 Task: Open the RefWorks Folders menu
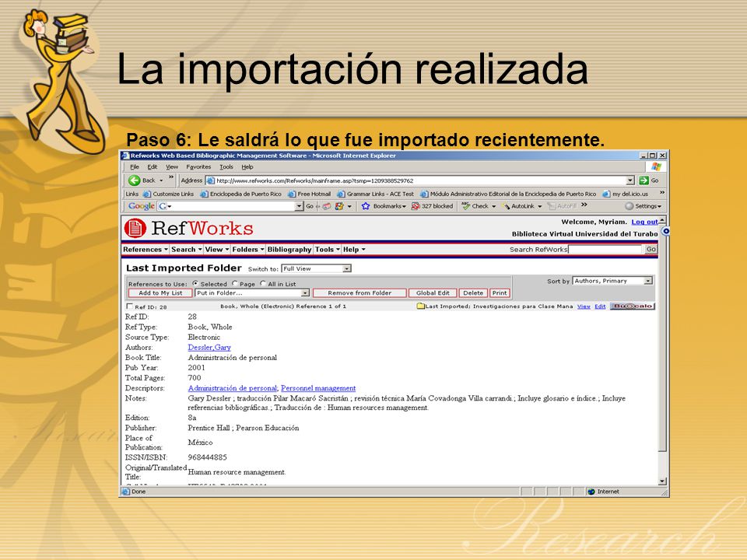247,250
